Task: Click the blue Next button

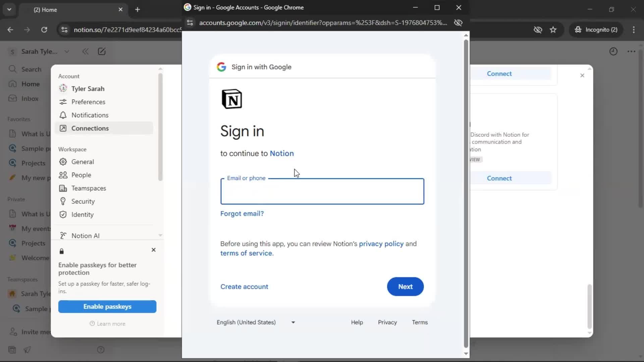Action: (405, 287)
